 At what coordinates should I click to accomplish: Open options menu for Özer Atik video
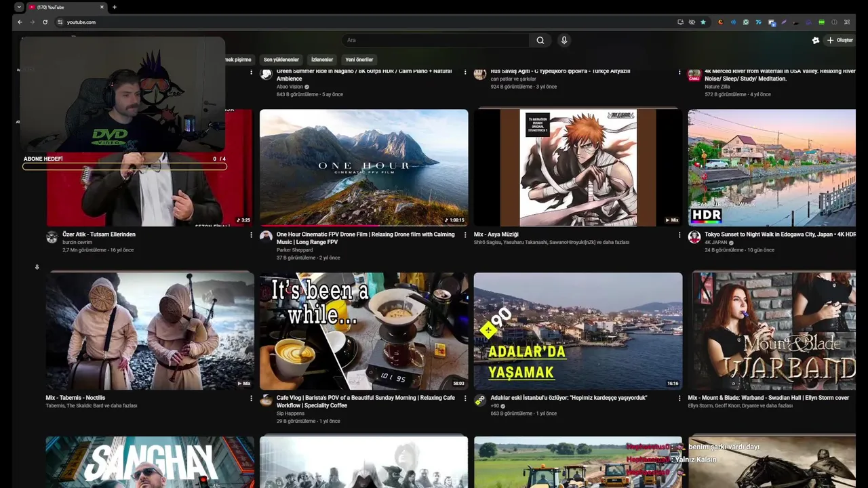pyautogui.click(x=251, y=235)
